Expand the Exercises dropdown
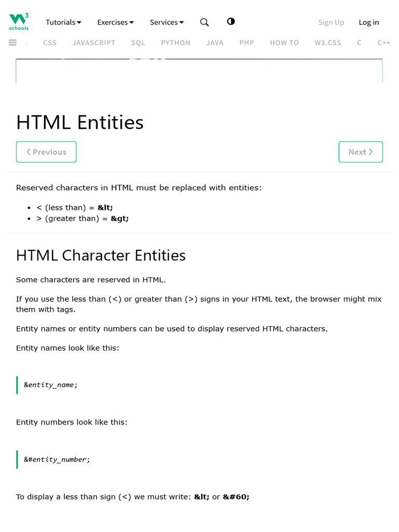The width and height of the screenshot is (399, 532). tap(115, 22)
